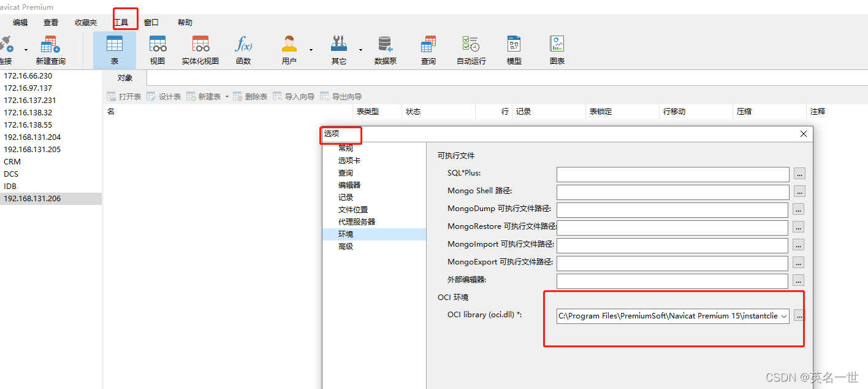Click the Mongo Shell path input field
Screen dimensions: 868x389
point(673,192)
